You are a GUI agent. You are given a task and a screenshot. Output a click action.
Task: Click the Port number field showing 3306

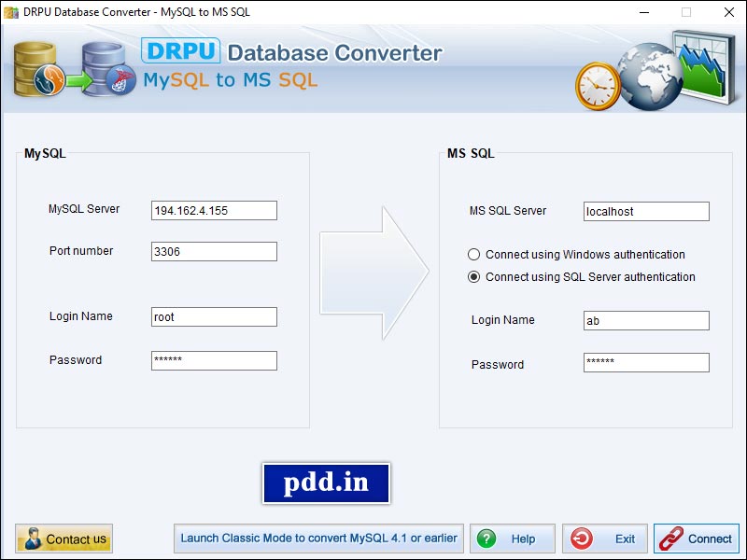click(x=213, y=251)
